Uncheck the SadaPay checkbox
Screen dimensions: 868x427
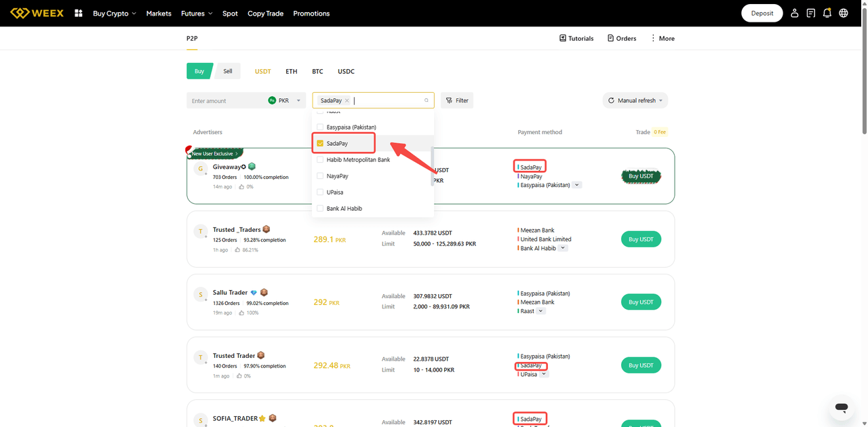pyautogui.click(x=320, y=144)
